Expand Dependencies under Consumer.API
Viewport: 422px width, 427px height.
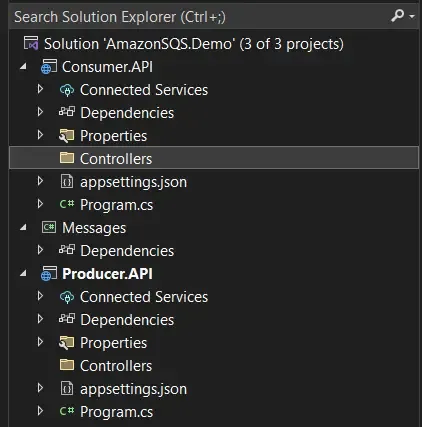pyautogui.click(x=40, y=112)
